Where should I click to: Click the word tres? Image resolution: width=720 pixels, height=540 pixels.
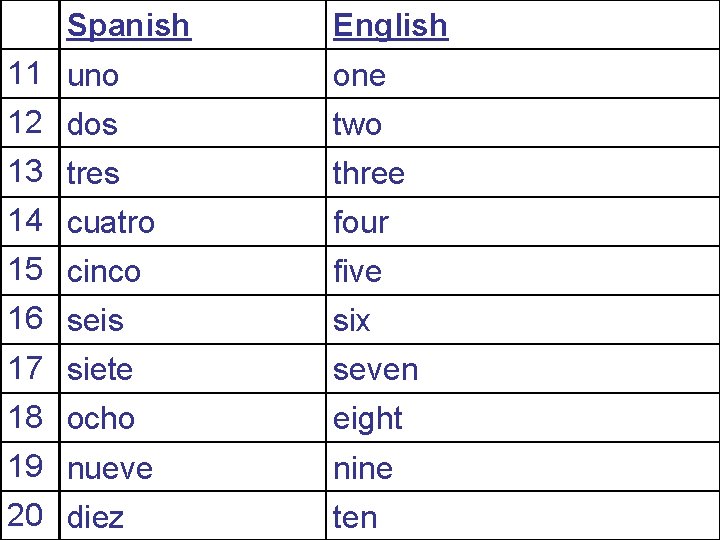(93, 173)
